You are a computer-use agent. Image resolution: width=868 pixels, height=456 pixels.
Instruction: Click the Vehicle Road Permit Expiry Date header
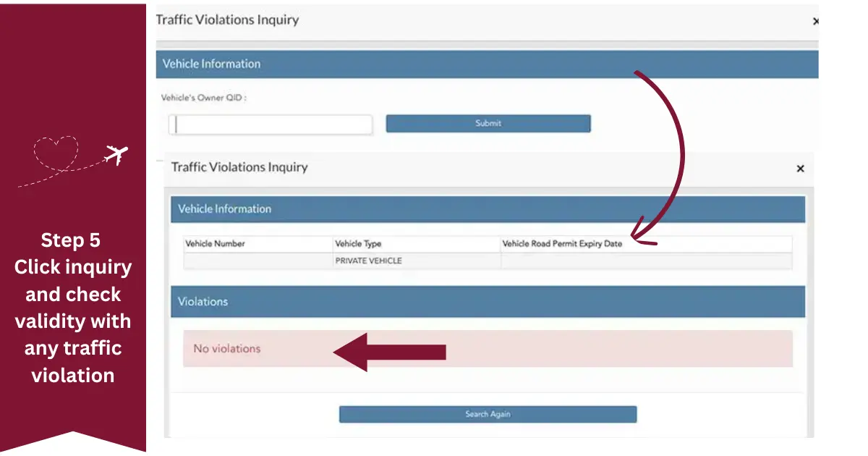click(x=646, y=244)
